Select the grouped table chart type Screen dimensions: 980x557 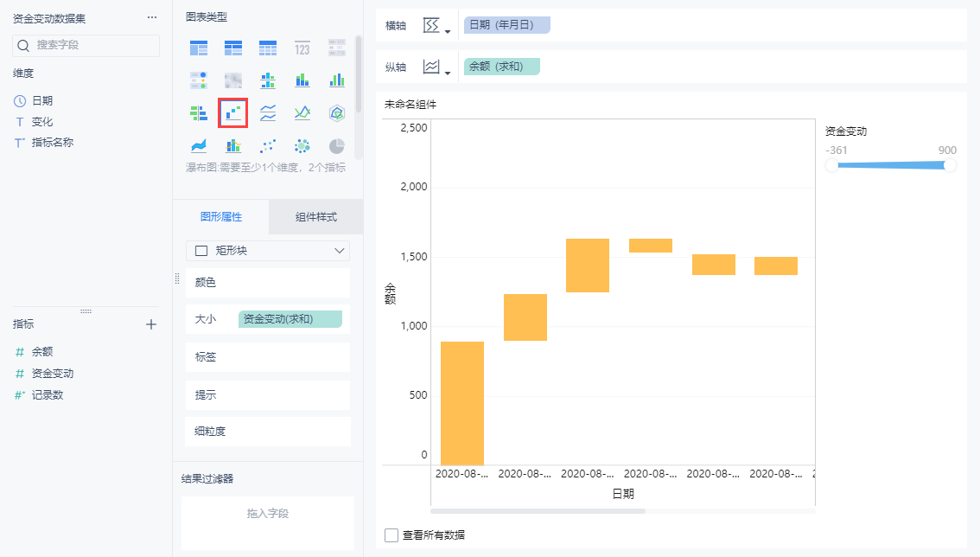pos(199,48)
